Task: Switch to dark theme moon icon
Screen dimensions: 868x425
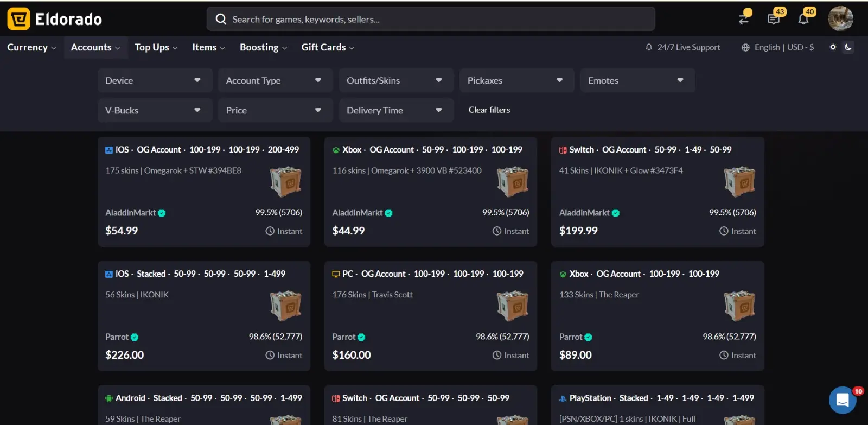Action: pyautogui.click(x=848, y=47)
